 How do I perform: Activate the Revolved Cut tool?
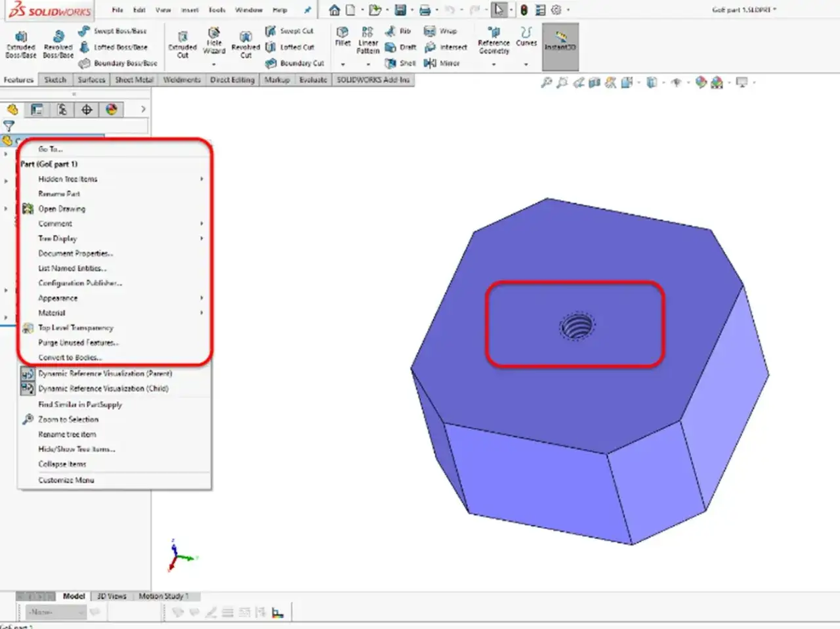(245, 44)
